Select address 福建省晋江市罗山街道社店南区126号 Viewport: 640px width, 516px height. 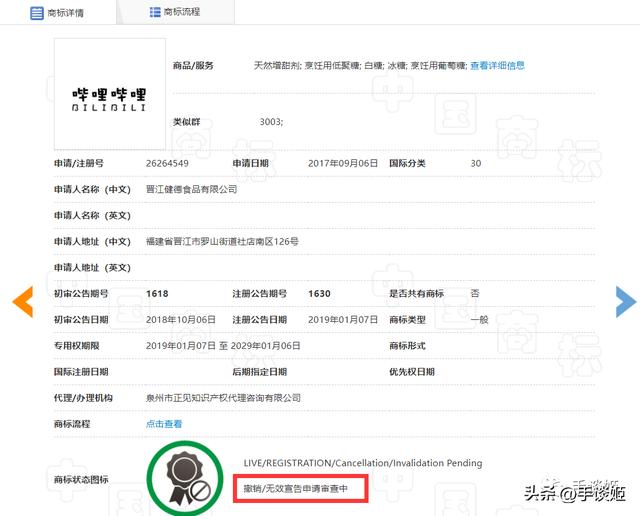click(x=222, y=242)
